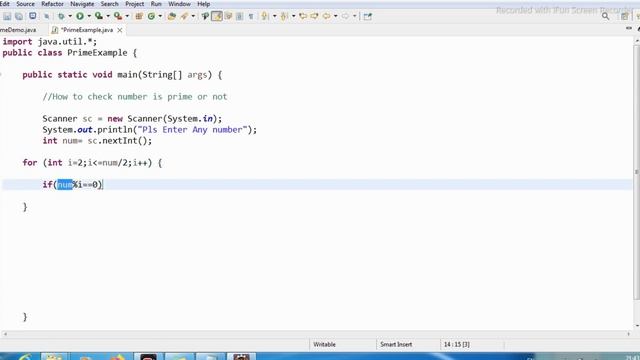Click 'import java.util.*;' line
This screenshot has width=640, height=360.
[x=50, y=42]
